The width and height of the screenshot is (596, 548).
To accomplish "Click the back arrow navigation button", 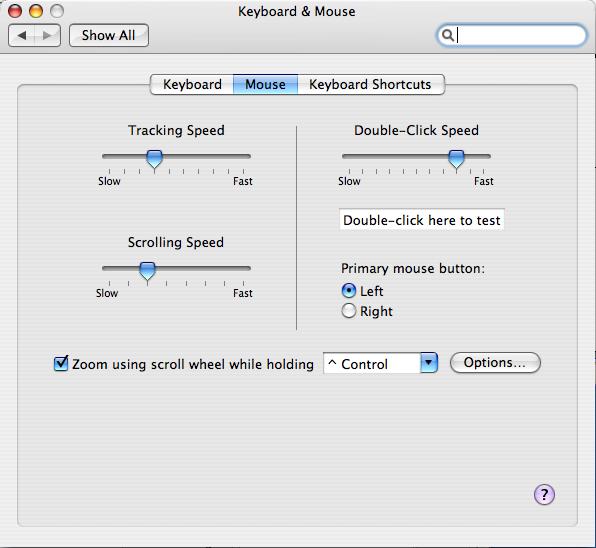I will [21, 36].
